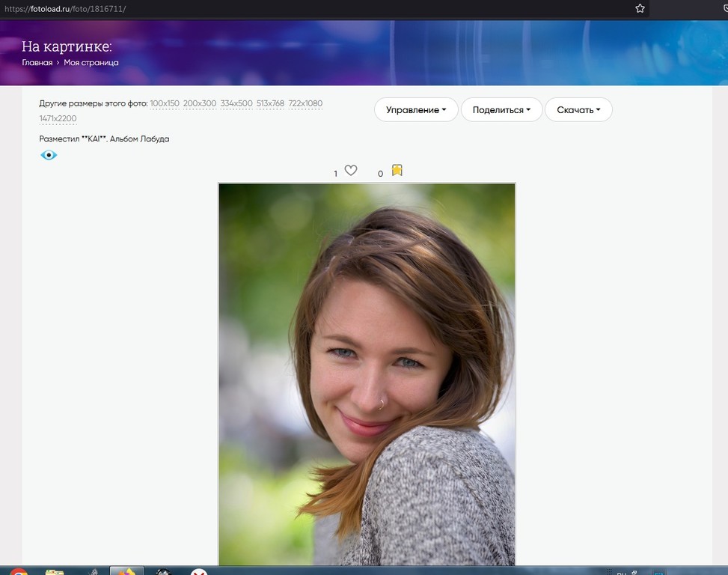Go to Главная breadcrumb link
Image resolution: width=728 pixels, height=575 pixels.
[x=37, y=63]
